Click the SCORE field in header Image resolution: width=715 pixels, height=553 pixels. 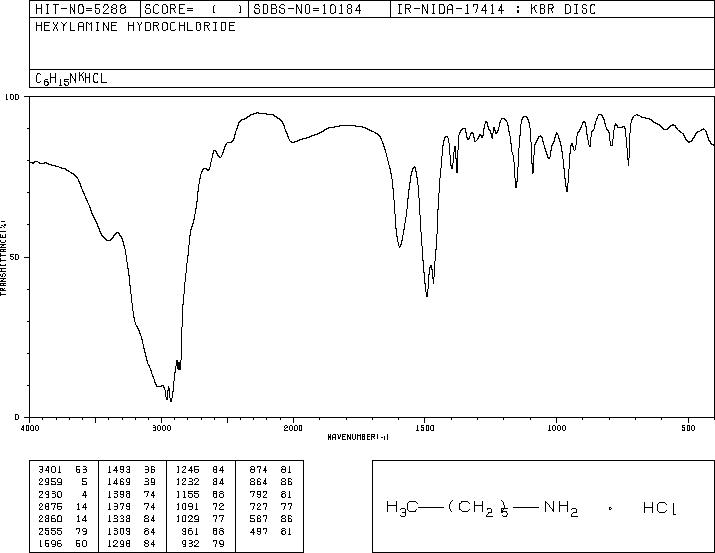[193, 9]
